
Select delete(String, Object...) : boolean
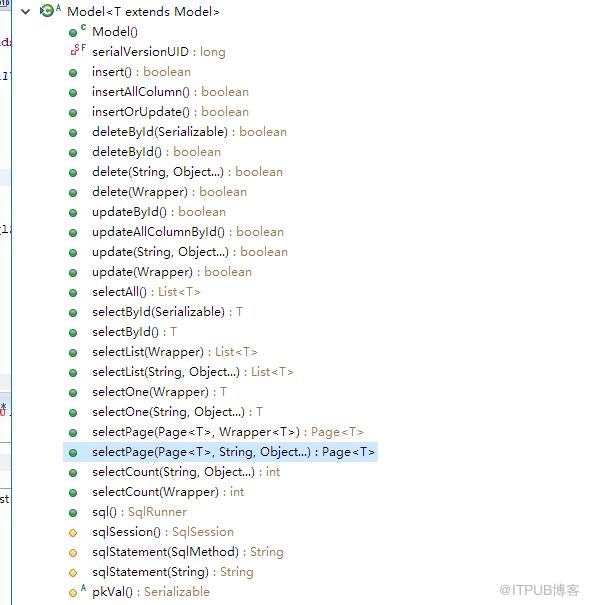(x=187, y=172)
